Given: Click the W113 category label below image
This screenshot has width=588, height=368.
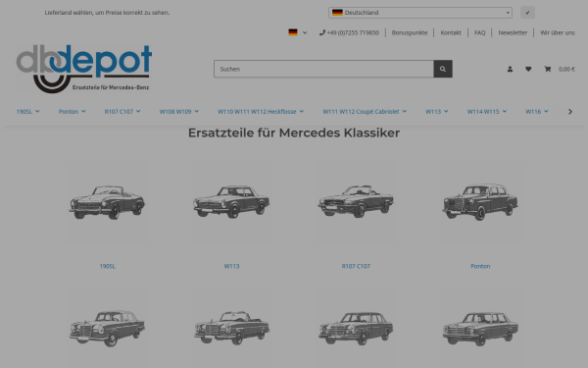Looking at the screenshot, I should click(231, 266).
